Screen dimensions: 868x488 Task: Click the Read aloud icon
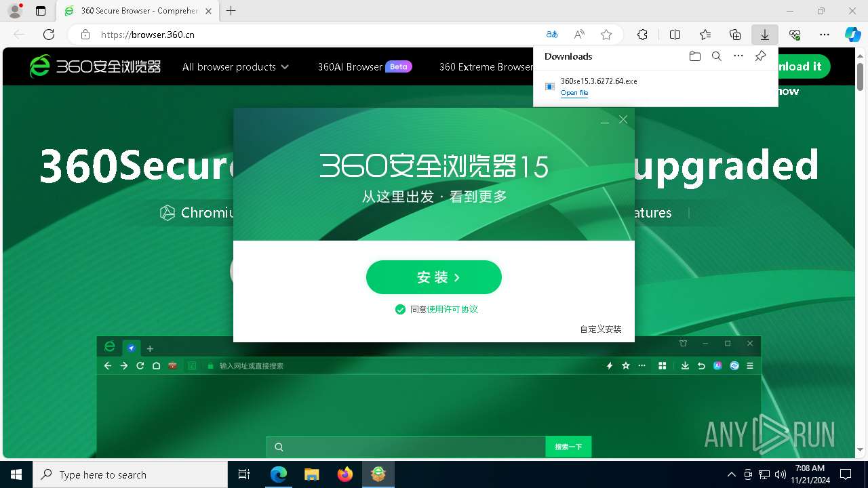tap(579, 35)
